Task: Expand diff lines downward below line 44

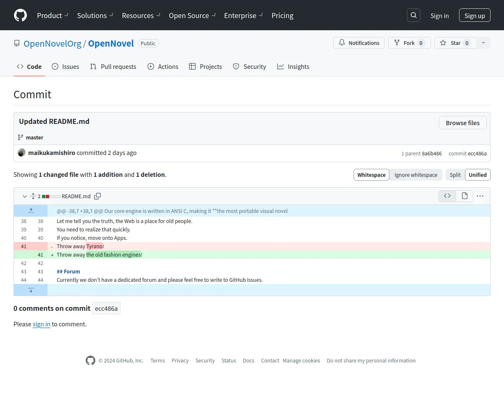Action: pyautogui.click(x=31, y=290)
